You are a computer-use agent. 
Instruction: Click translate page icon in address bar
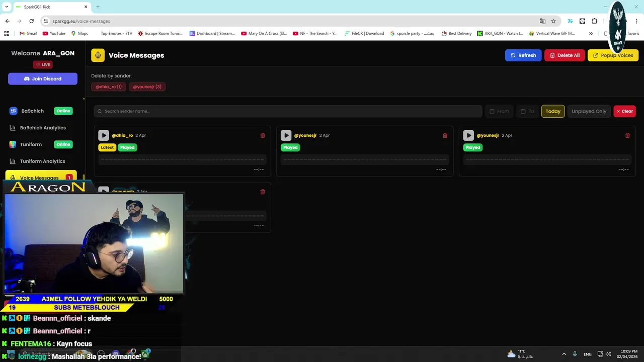(x=542, y=21)
